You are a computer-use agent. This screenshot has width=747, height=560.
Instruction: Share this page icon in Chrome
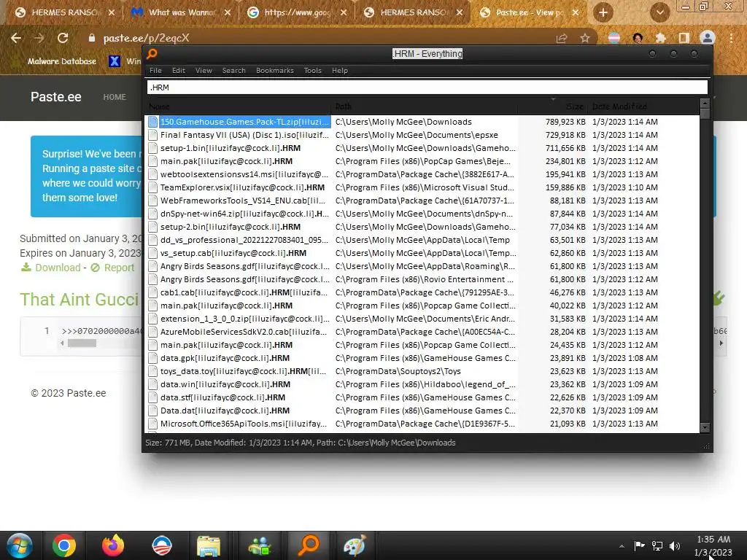pyautogui.click(x=562, y=38)
